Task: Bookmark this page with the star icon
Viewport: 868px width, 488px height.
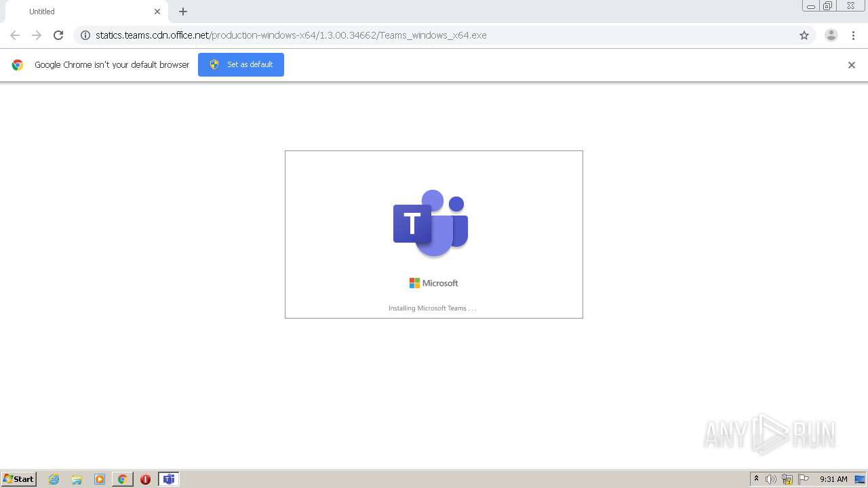Action: [x=804, y=35]
